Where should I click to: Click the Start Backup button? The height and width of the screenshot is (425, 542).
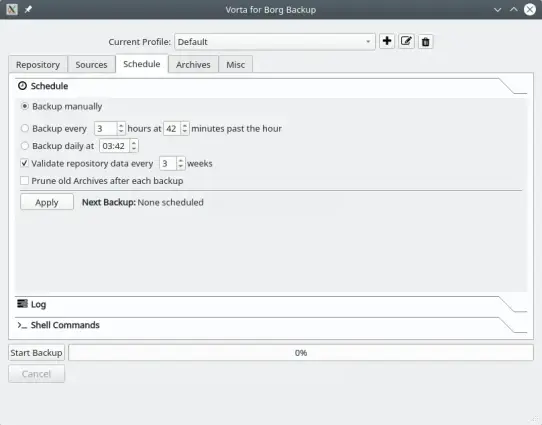pos(36,353)
